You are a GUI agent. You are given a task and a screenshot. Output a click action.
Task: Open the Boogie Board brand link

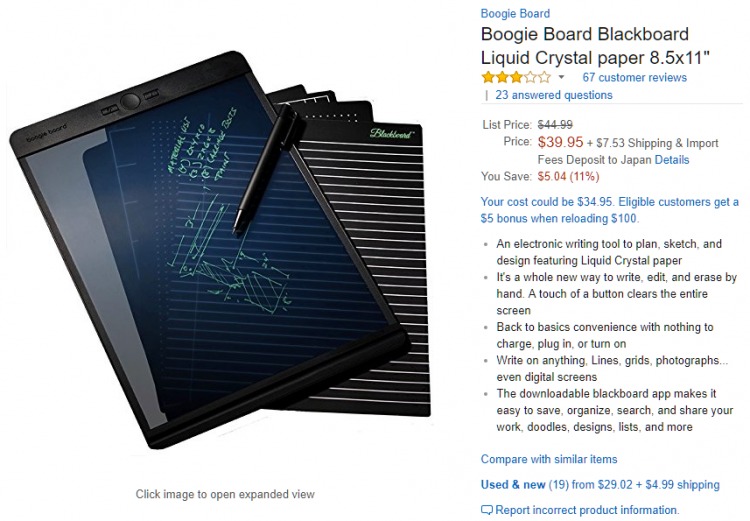[515, 13]
